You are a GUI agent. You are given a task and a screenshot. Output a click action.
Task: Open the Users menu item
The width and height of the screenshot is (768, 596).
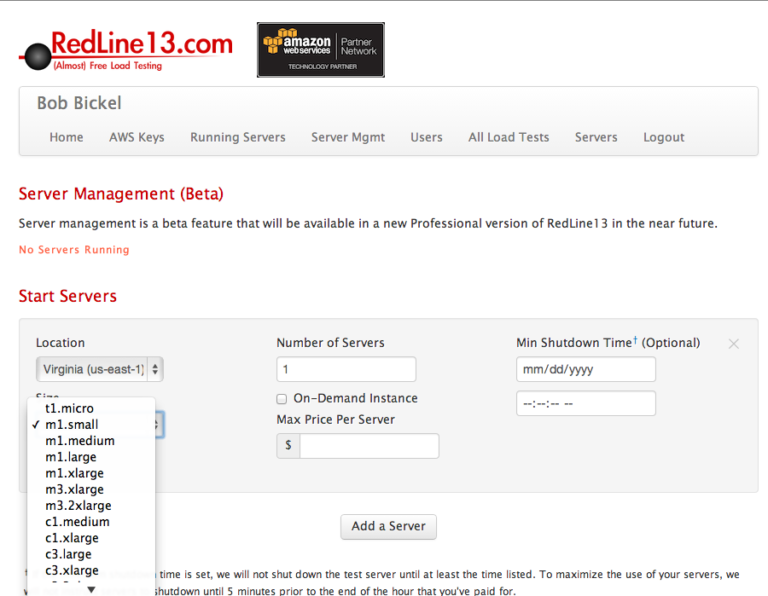click(x=426, y=137)
